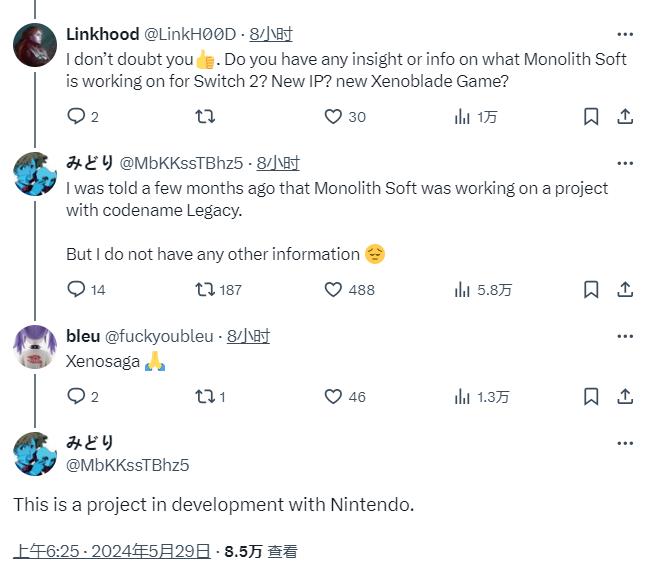This screenshot has height=570, width=650.
Task: Open more options on Linkhood's tweet
Action: click(x=625, y=33)
